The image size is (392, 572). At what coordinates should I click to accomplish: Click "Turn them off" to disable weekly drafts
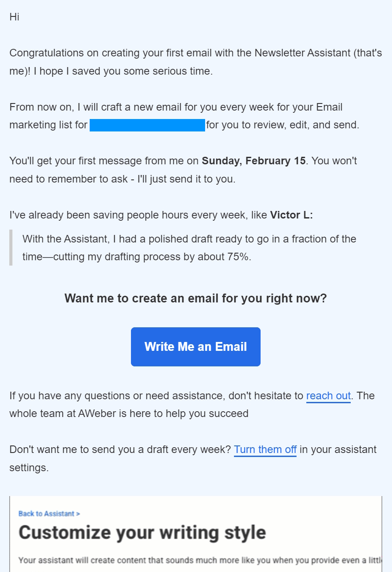point(265,449)
